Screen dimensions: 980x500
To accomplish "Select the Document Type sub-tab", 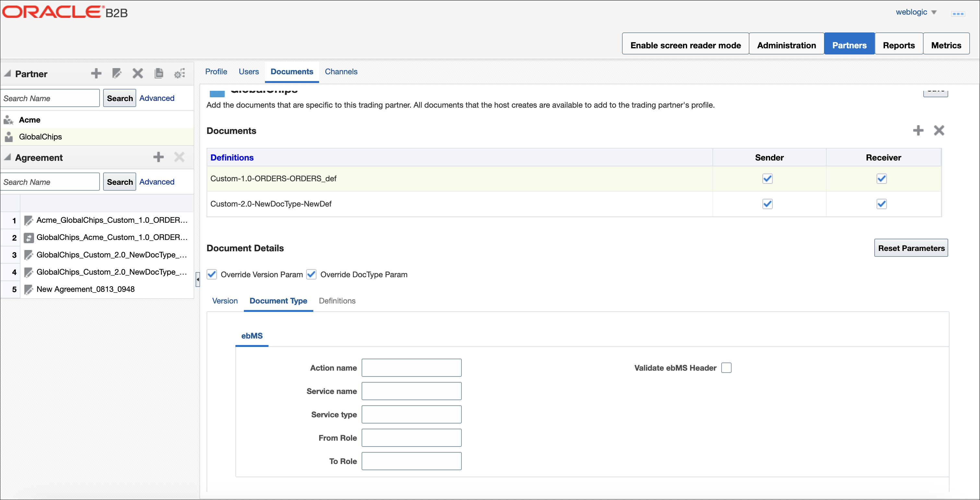I will 278,301.
